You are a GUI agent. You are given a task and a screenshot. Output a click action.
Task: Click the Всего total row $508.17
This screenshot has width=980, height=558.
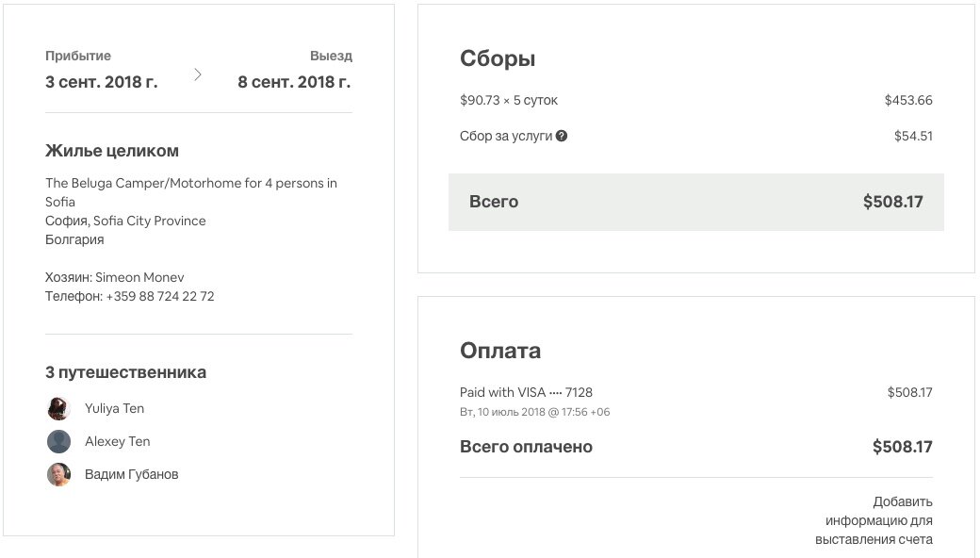coord(695,202)
